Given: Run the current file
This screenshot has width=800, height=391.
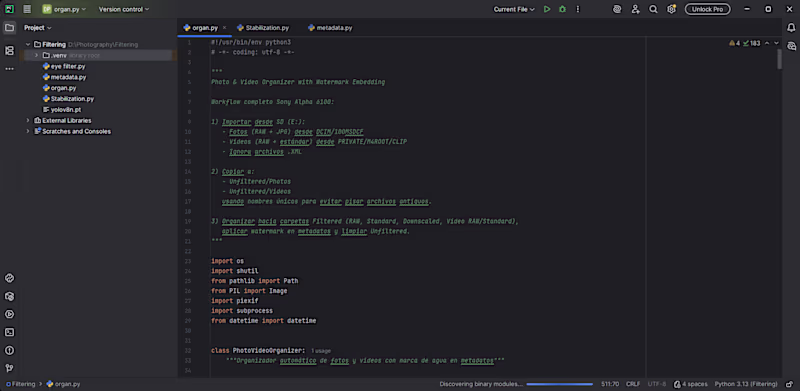Looking at the screenshot, I should 547,9.
